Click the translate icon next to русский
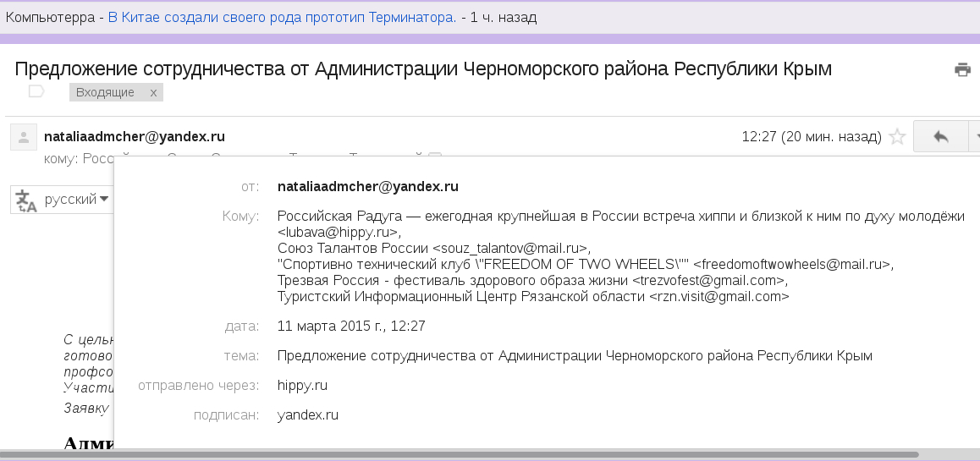 [x=26, y=200]
